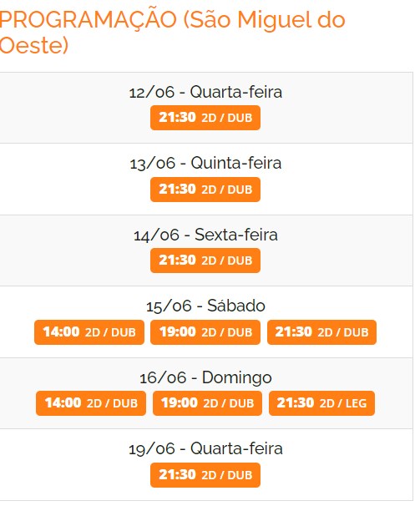Select the 21:30 showtime on 19/06 Quarta-feira

205,475
